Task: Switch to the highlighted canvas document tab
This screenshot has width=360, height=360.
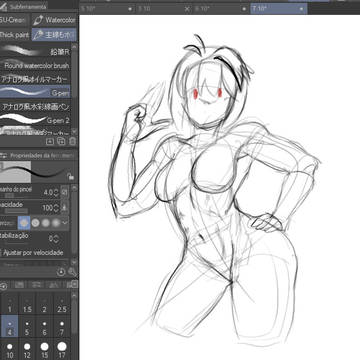Action: 279,9
